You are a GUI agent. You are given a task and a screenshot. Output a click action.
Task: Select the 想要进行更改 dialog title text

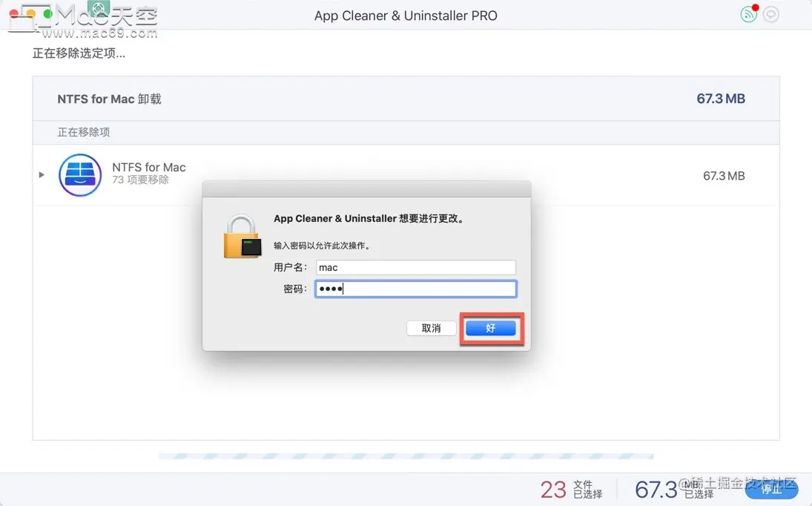(x=369, y=219)
